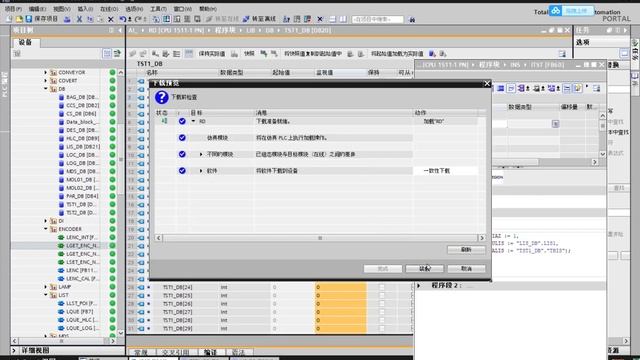Click the icon right after the 快照 button

point(264,54)
